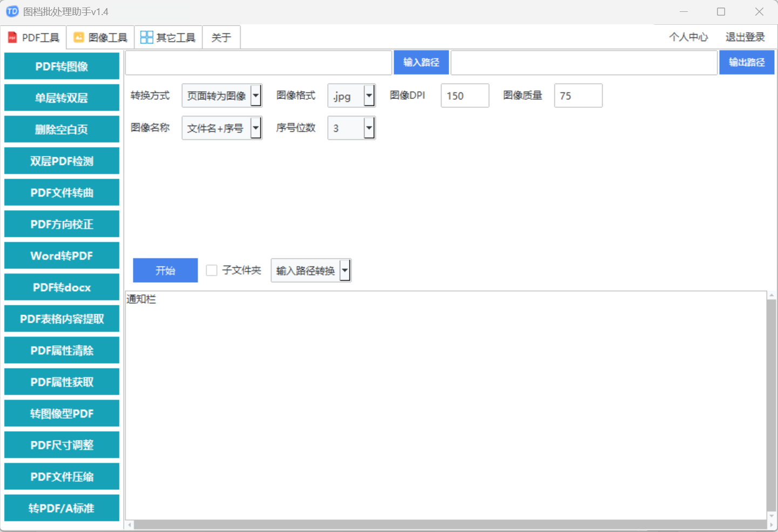Maximize the 图档批处理助手 window
Viewport: 778px width, 532px height.
tap(721, 11)
